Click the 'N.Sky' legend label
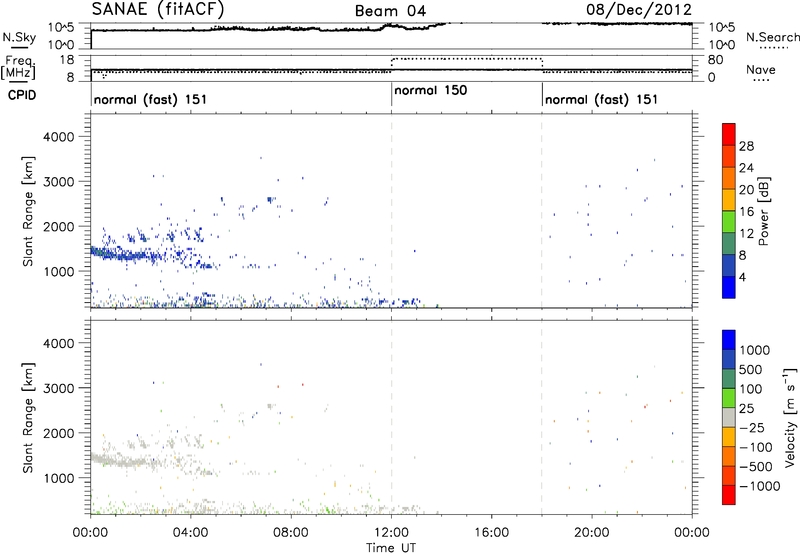The width and height of the screenshot is (800, 554). point(19,37)
